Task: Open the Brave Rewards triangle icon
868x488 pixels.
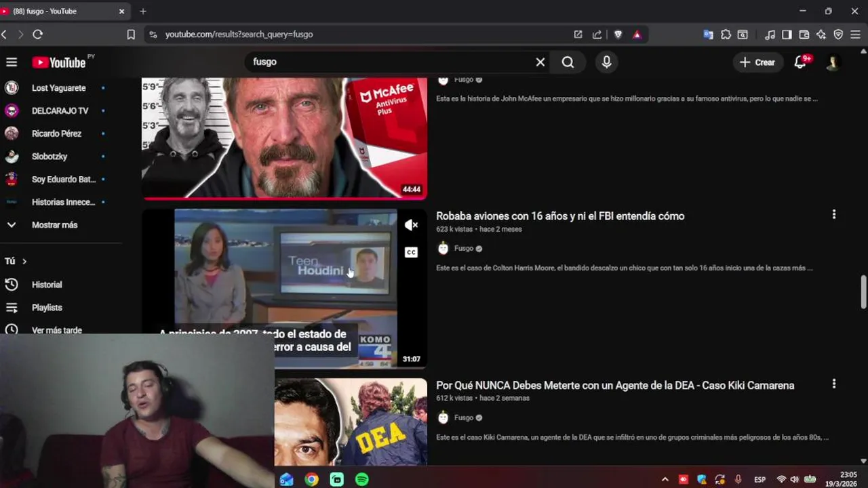Action: coord(637,34)
